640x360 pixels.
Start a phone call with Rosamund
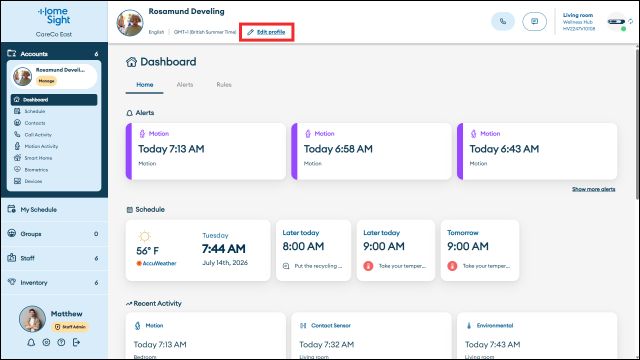tap(503, 22)
